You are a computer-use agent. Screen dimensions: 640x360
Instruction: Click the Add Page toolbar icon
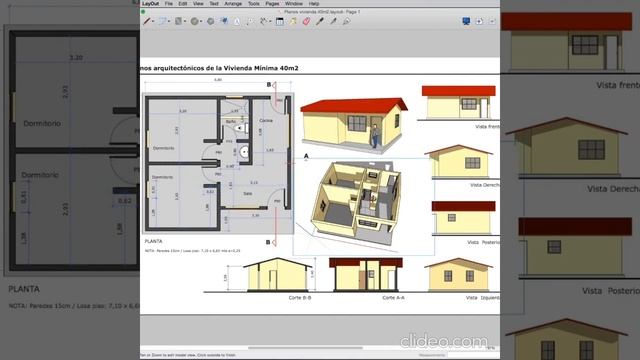479,21
